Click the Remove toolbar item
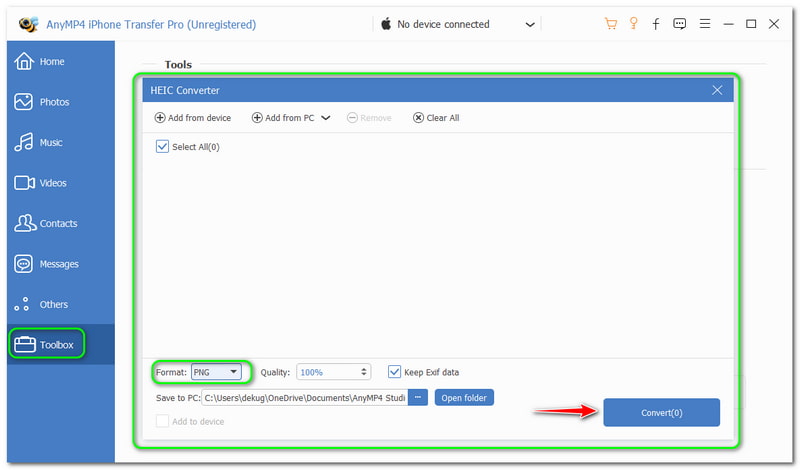 coord(369,118)
